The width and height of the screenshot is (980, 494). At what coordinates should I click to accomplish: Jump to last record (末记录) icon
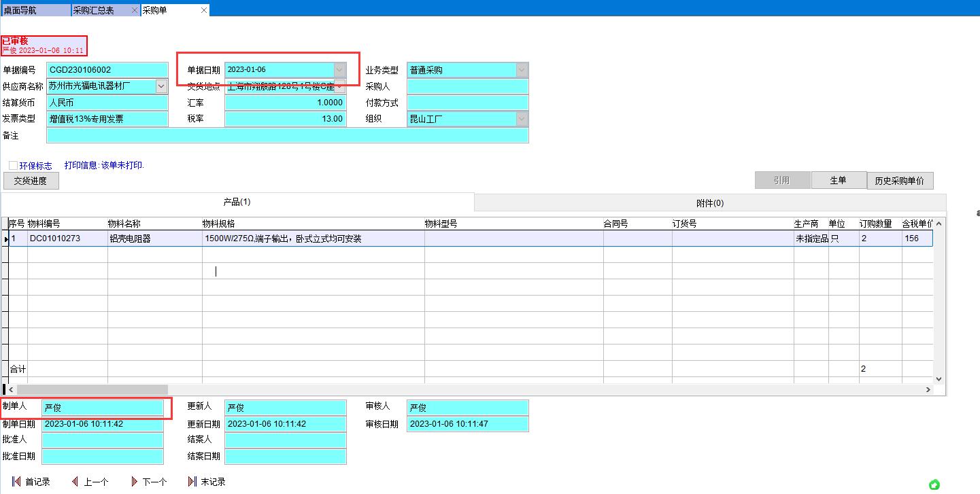pyautogui.click(x=192, y=482)
